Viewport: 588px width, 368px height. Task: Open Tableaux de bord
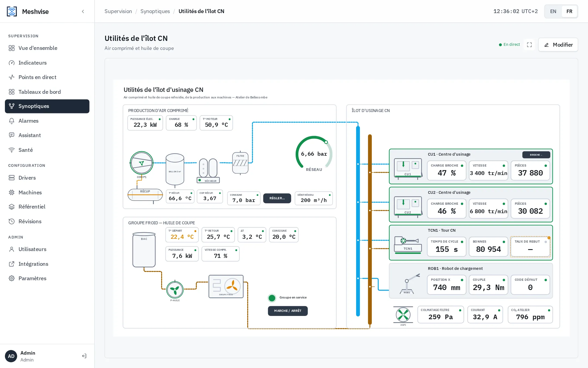[x=47, y=92]
